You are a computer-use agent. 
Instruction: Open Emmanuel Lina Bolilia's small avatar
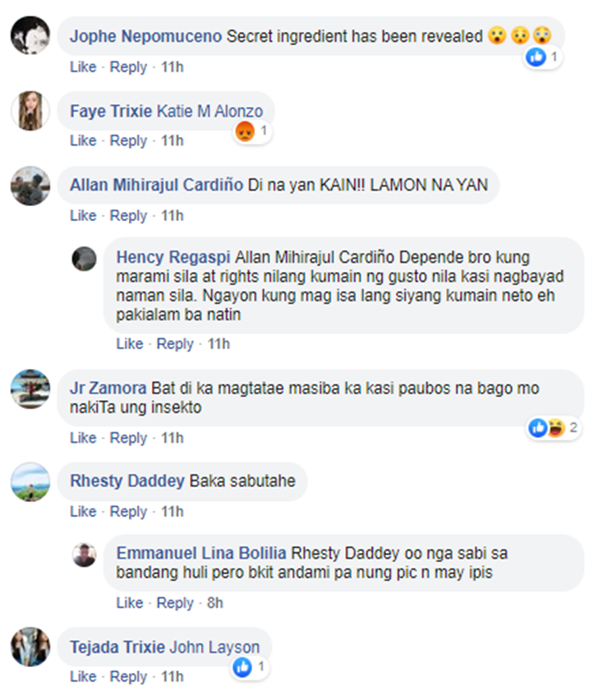(84, 555)
